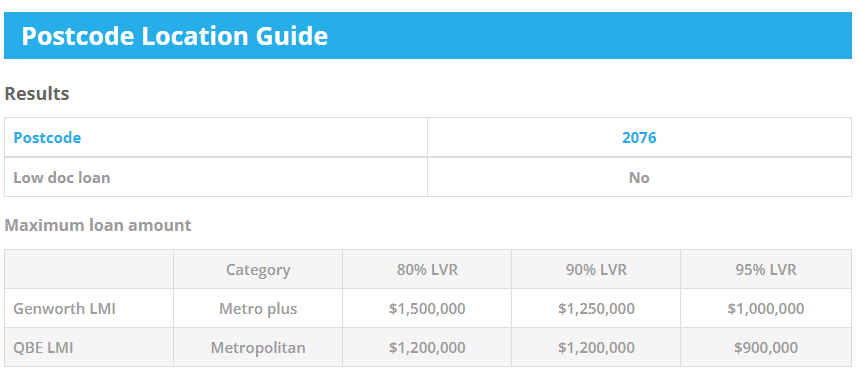Click Genworth $1,500,000 amount cell
The height and width of the screenshot is (377, 859).
click(427, 309)
